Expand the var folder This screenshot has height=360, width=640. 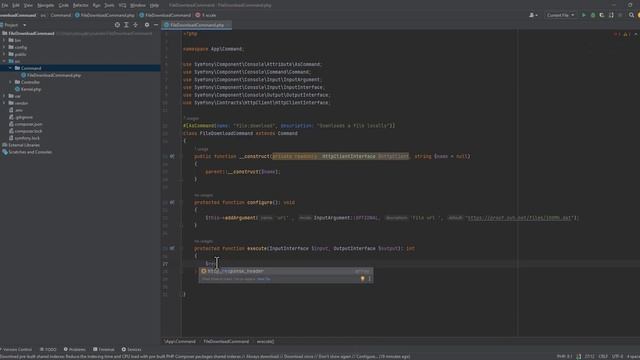[x=4, y=96]
